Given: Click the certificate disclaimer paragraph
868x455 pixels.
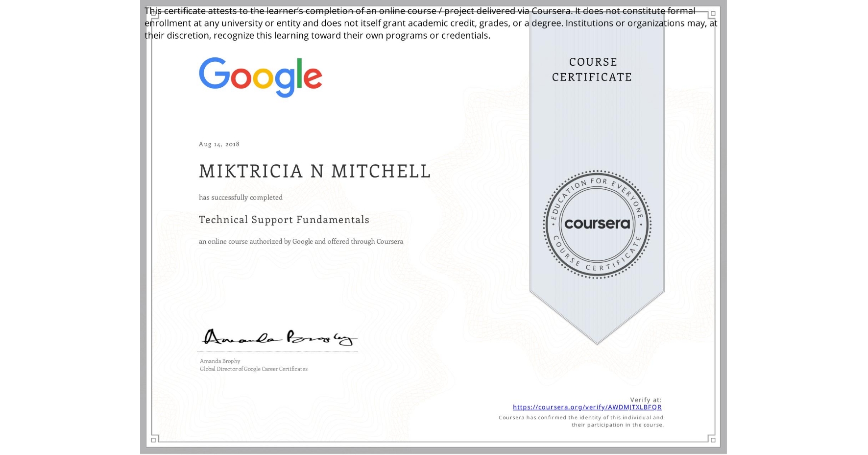Looking at the screenshot, I should [431, 23].
